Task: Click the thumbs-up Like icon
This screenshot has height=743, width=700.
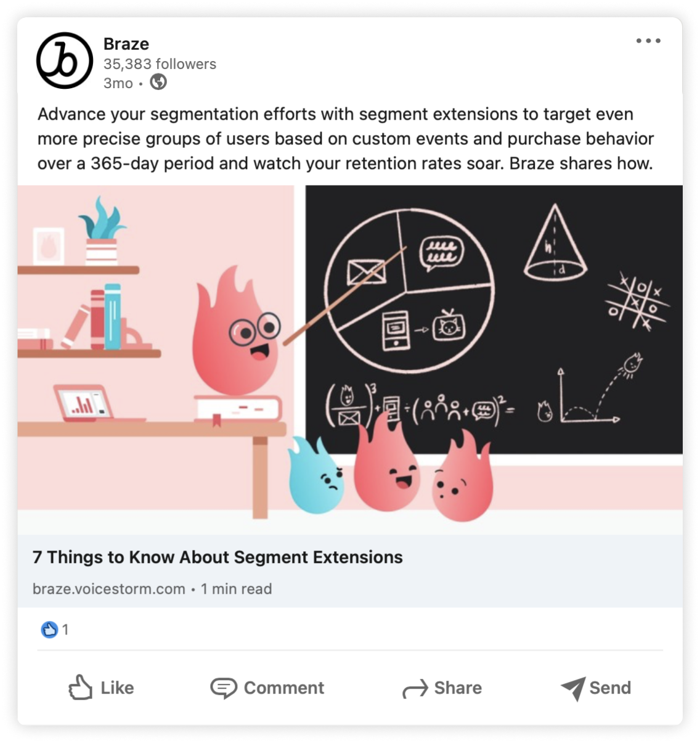Action: coord(80,687)
